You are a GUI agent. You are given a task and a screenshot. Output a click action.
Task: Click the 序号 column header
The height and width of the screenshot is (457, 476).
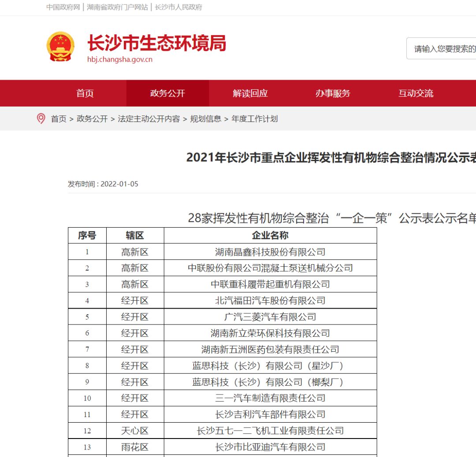pos(87,235)
